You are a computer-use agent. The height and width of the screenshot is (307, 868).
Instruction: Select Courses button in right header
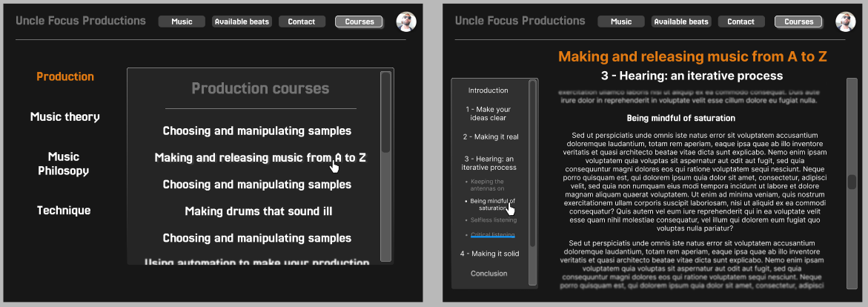click(x=798, y=22)
